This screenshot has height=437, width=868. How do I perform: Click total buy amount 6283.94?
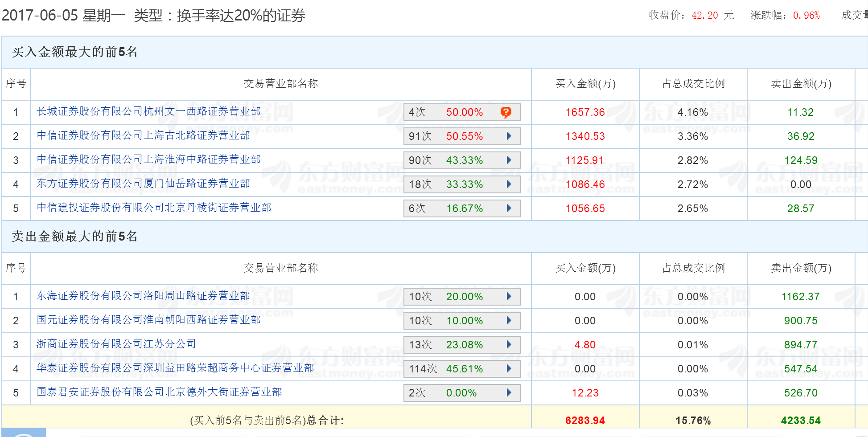pos(585,421)
